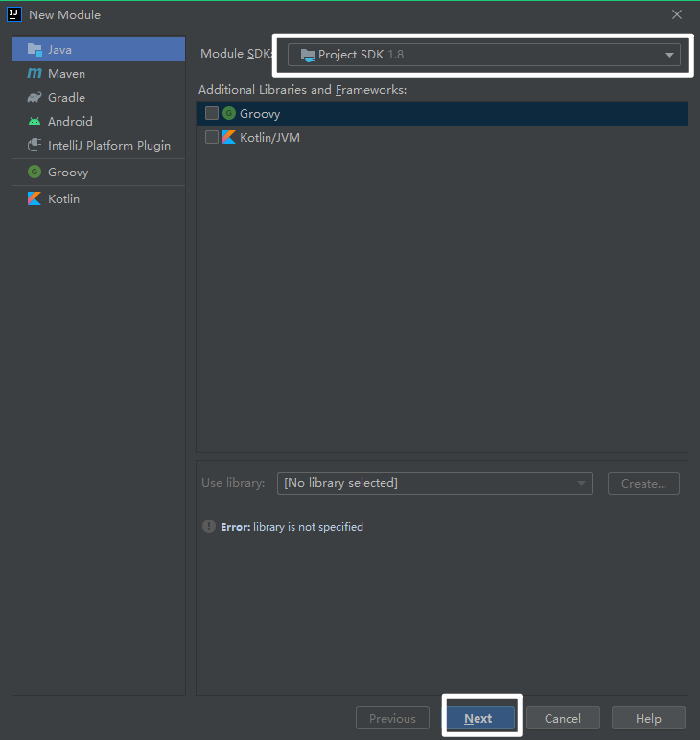Click the Create... library button
The width and height of the screenshot is (700, 740).
click(x=643, y=483)
